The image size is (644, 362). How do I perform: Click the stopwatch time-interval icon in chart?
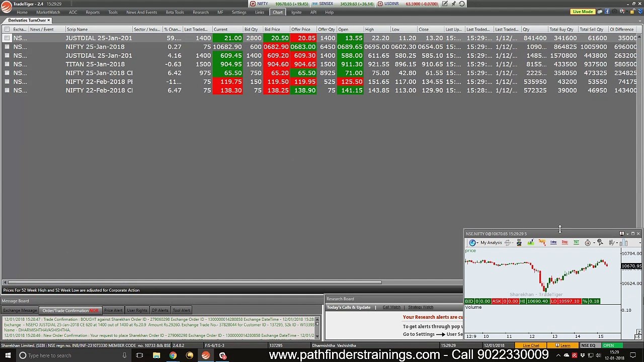point(588,243)
